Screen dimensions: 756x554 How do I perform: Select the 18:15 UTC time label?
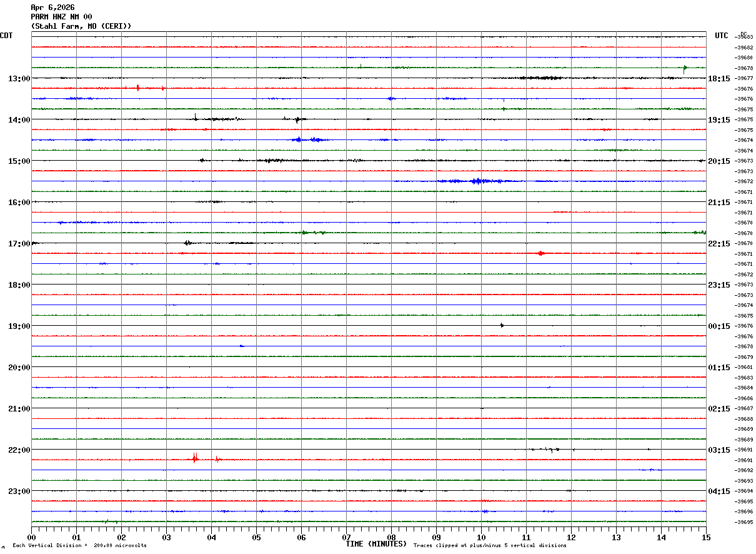(x=719, y=79)
